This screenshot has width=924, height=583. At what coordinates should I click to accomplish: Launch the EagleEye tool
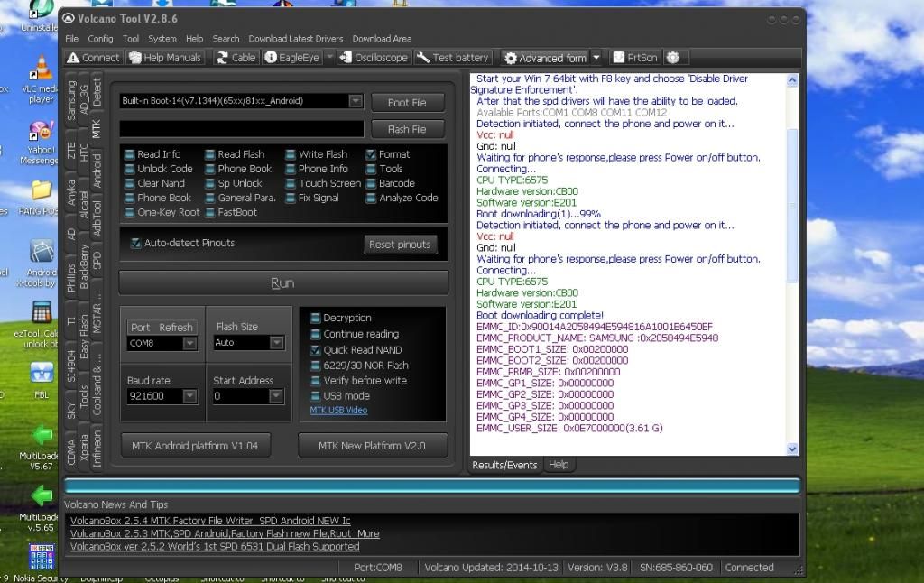click(x=291, y=58)
